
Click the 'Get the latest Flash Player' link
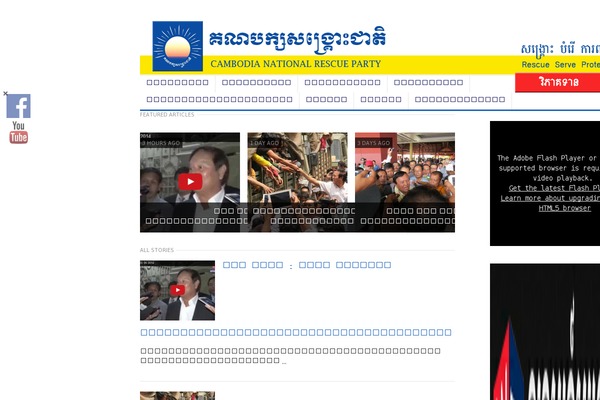pyautogui.click(x=554, y=188)
